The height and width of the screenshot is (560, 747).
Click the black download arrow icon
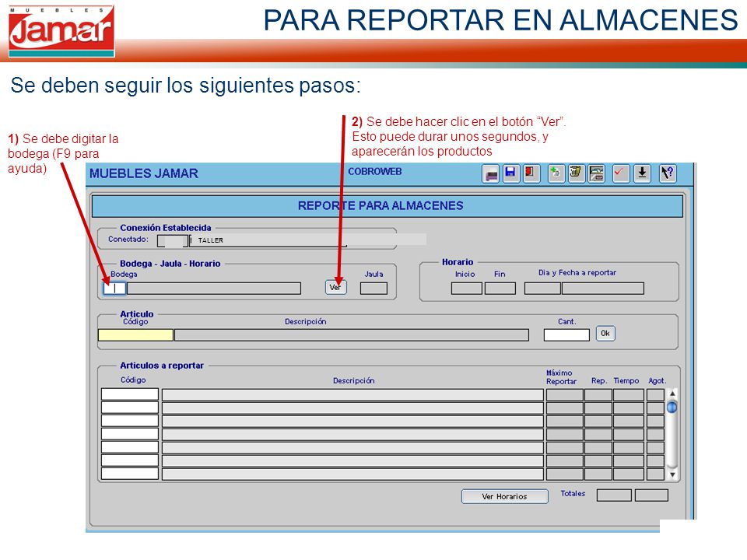click(x=642, y=173)
